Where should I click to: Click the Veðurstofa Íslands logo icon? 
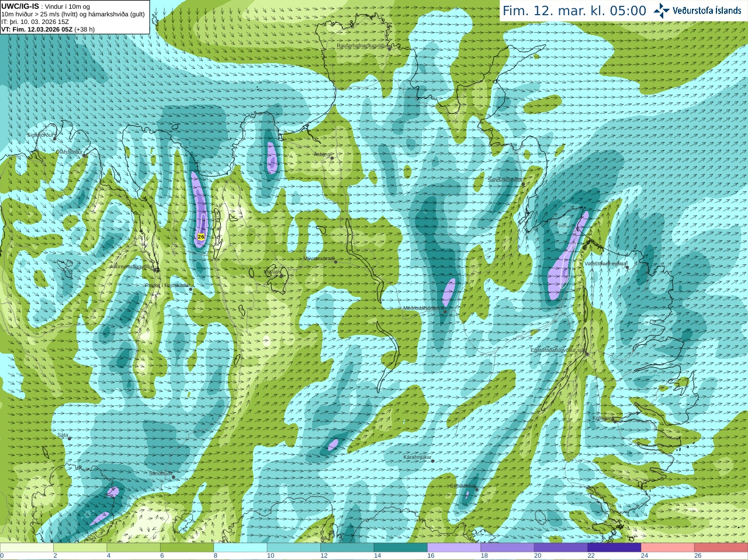(662, 11)
